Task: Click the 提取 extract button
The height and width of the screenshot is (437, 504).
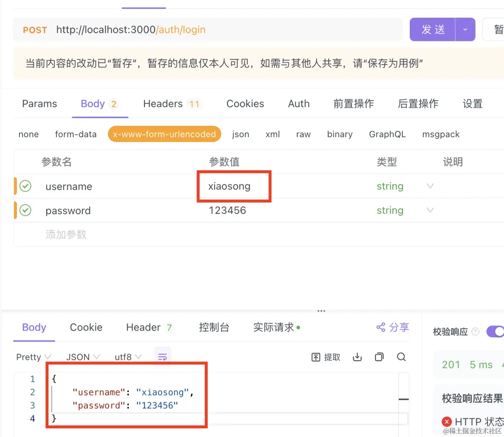Action: tap(326, 357)
